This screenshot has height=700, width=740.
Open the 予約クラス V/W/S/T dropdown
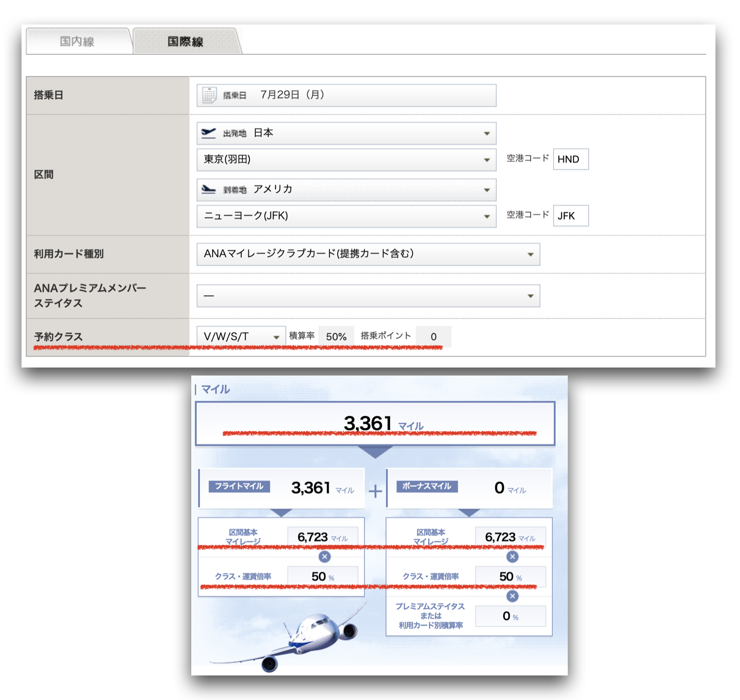pos(241,336)
